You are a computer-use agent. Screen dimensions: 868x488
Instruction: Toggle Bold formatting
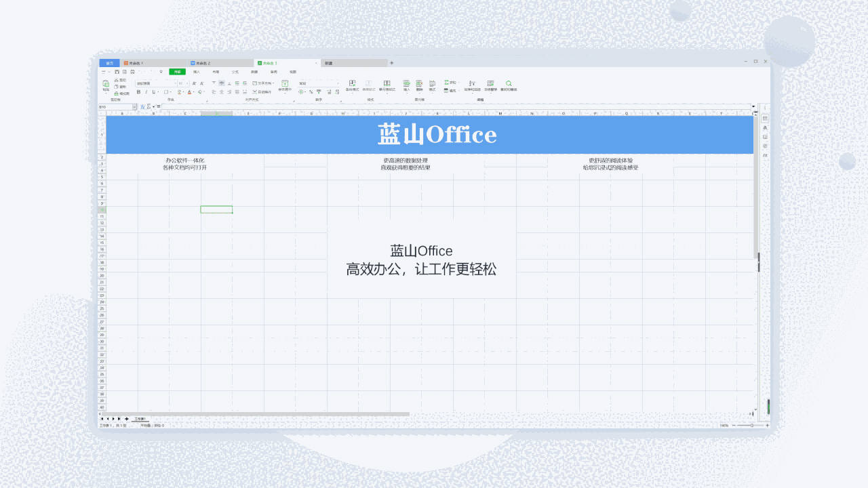tap(138, 91)
